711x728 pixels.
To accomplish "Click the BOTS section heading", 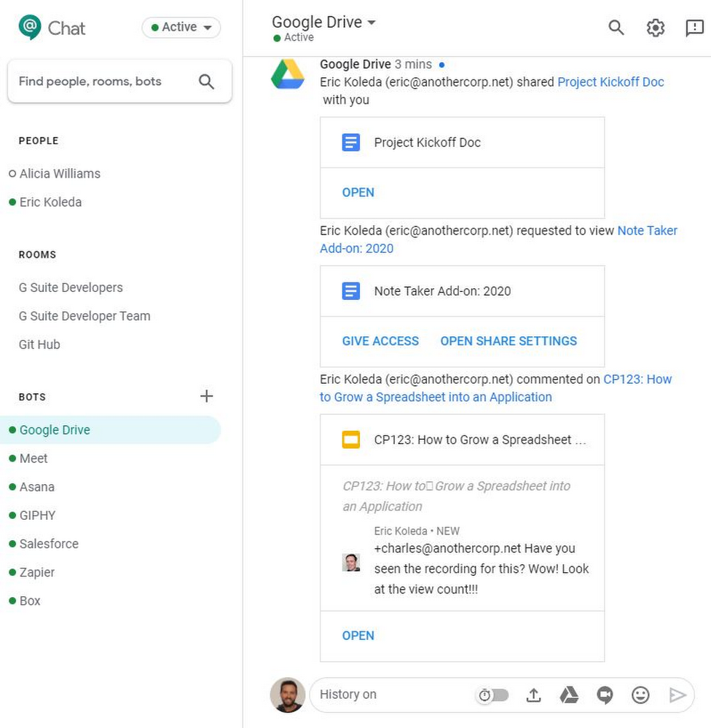I will tap(32, 397).
